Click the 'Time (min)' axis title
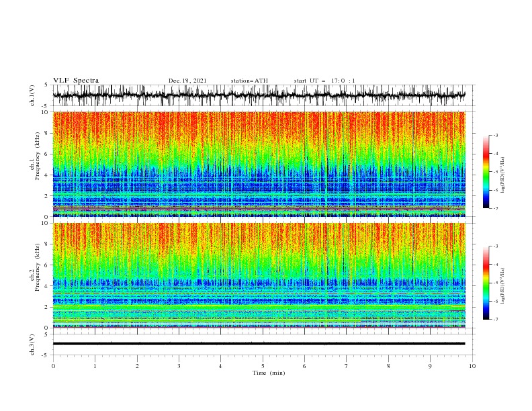 pyautogui.click(x=269, y=373)
